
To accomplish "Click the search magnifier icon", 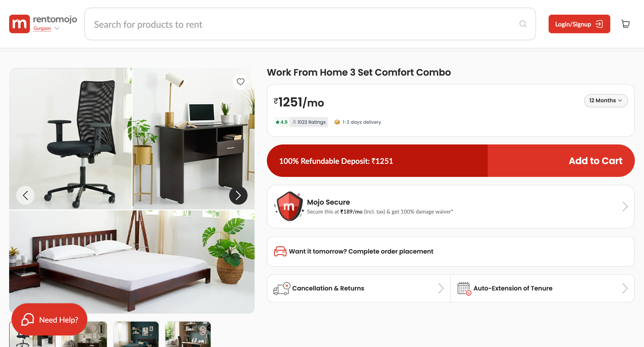I will 523,24.
